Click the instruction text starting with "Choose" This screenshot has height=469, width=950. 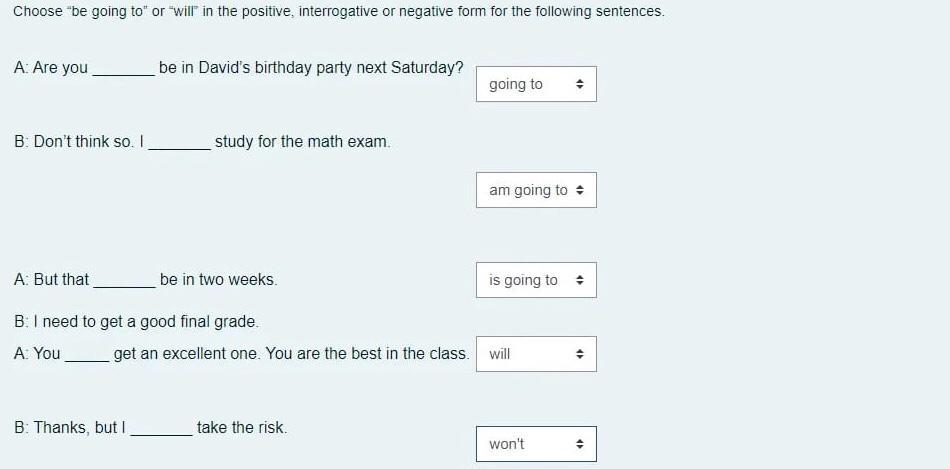(x=338, y=12)
